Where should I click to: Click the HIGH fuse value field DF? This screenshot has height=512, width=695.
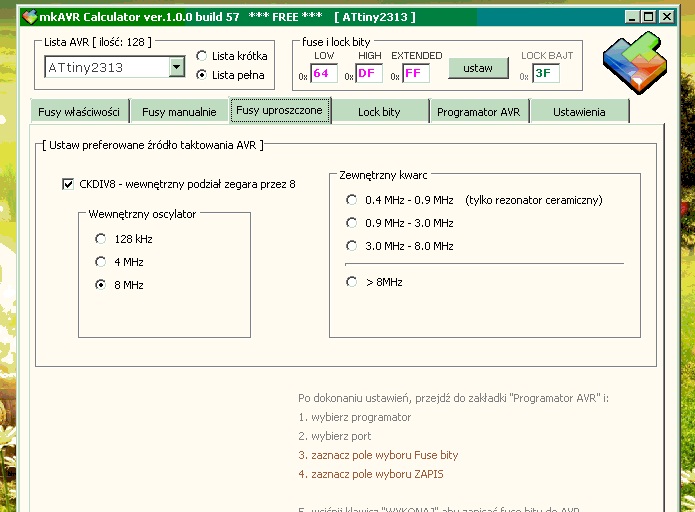(x=369, y=73)
